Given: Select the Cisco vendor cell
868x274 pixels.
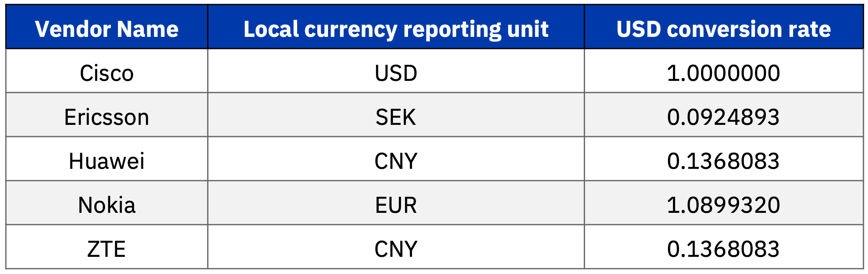Looking at the screenshot, I should tap(107, 71).
